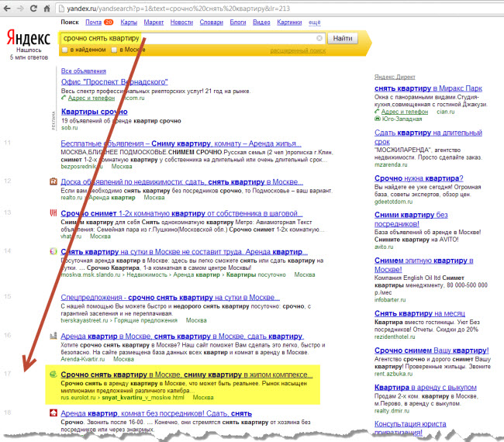
Task: Click phone icon next to cian.ru ad address
Action: 377,112
